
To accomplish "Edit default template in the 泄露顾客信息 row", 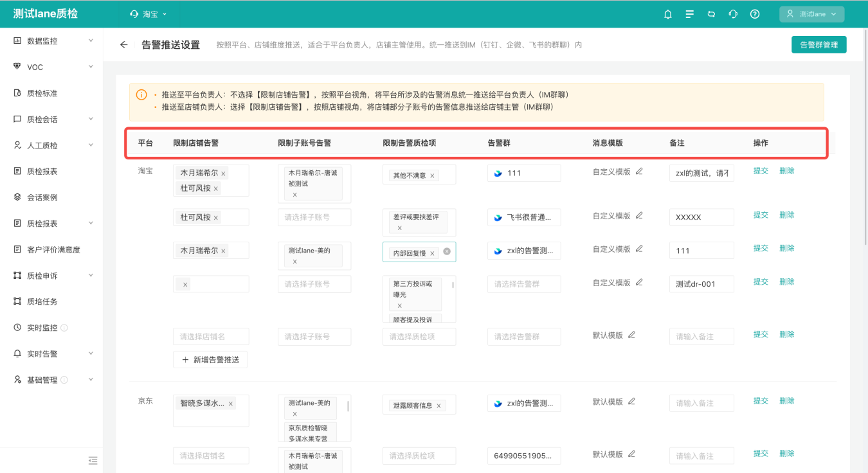I will pyautogui.click(x=631, y=401).
